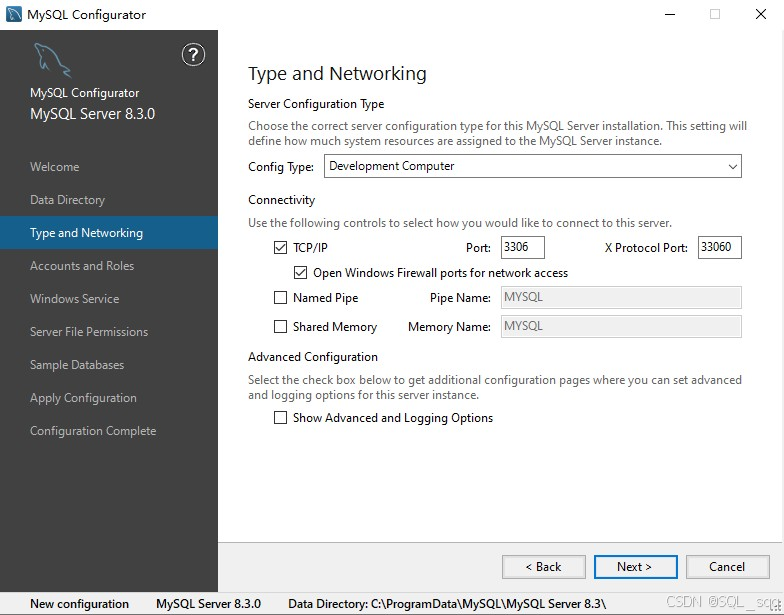
Task: Click the X Protocol Port field
Action: point(720,248)
